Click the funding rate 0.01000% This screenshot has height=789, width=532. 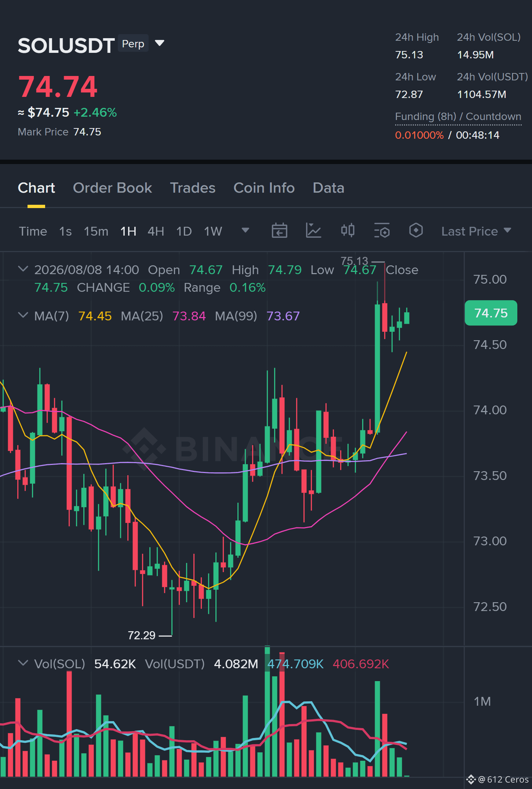419,135
